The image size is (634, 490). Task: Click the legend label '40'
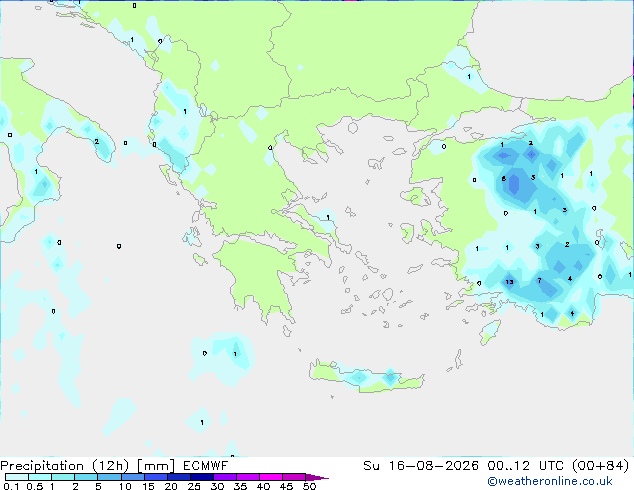[263, 486]
